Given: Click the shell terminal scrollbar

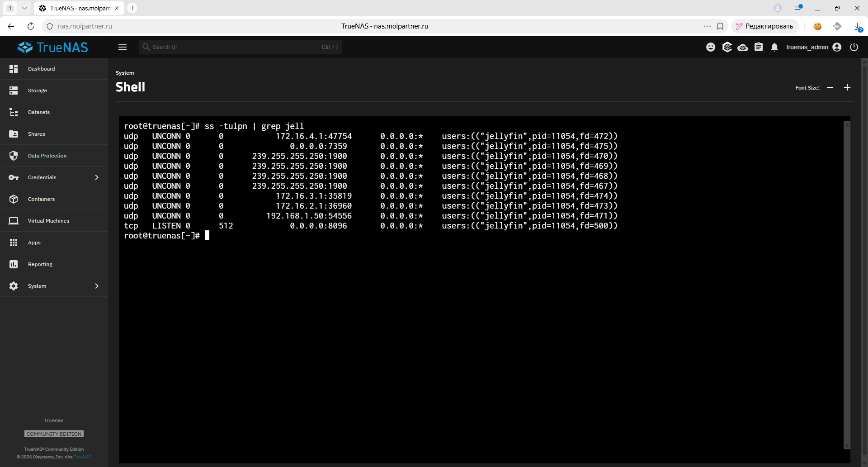Looking at the screenshot, I should (x=847, y=285).
